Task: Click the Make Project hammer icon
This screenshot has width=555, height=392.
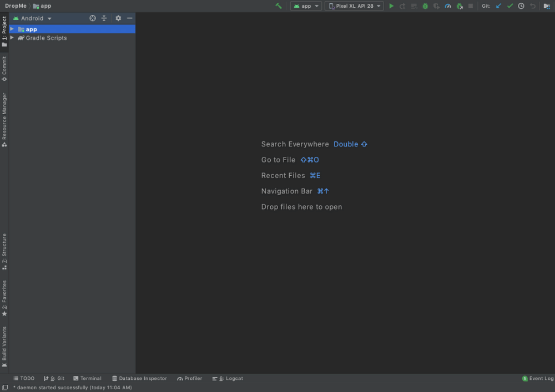Action: pos(279,6)
